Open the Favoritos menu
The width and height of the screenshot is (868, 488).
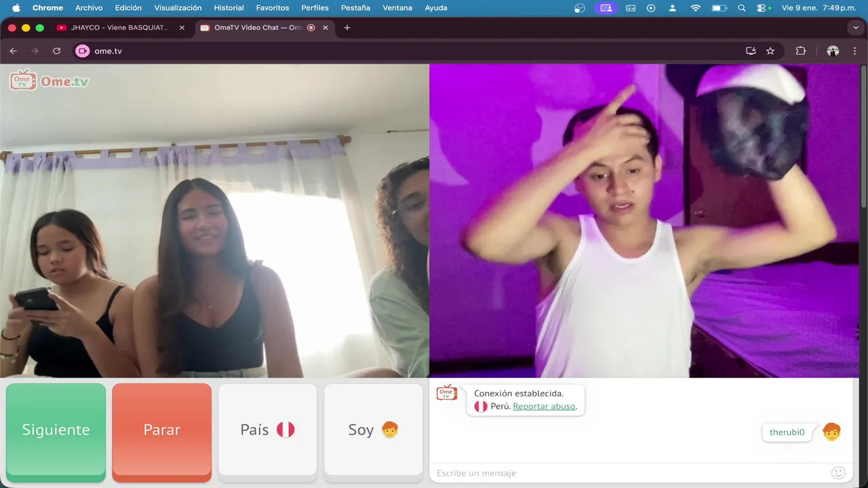(x=273, y=8)
